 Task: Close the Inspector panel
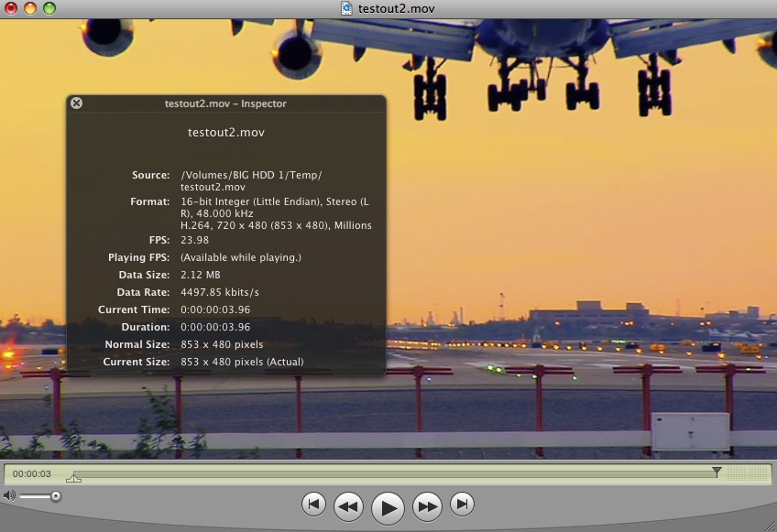pos(76,103)
